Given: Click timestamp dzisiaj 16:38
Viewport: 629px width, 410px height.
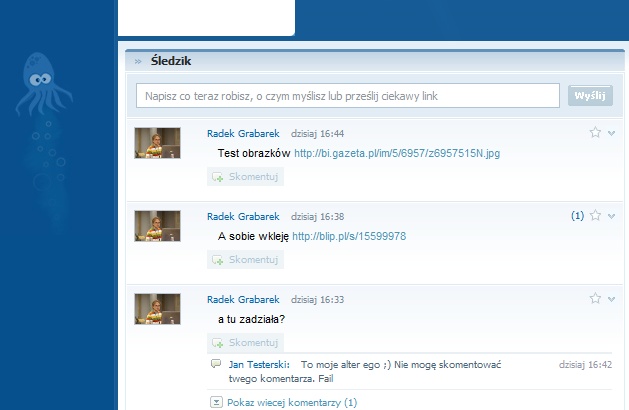Looking at the screenshot, I should tap(317, 217).
